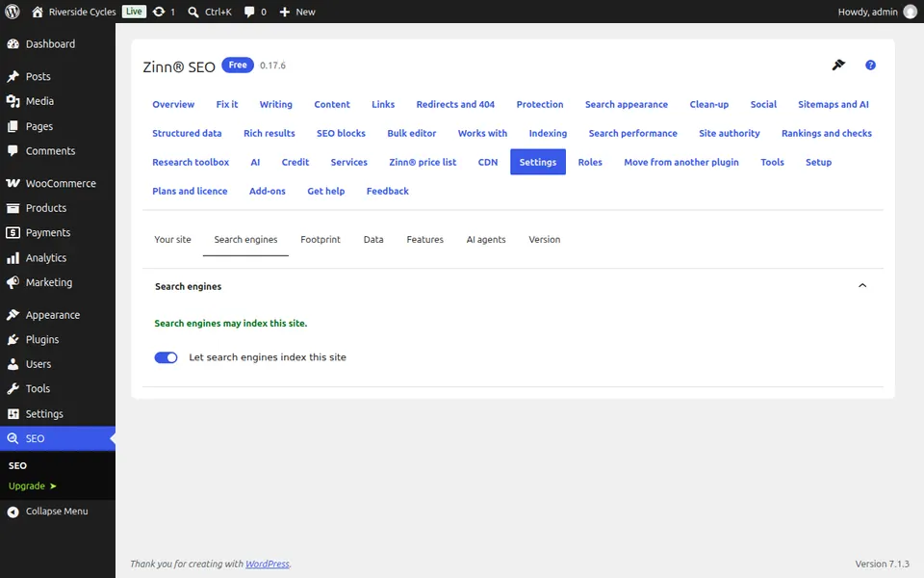Open the Roles section
Image resolution: width=924 pixels, height=578 pixels.
click(590, 162)
